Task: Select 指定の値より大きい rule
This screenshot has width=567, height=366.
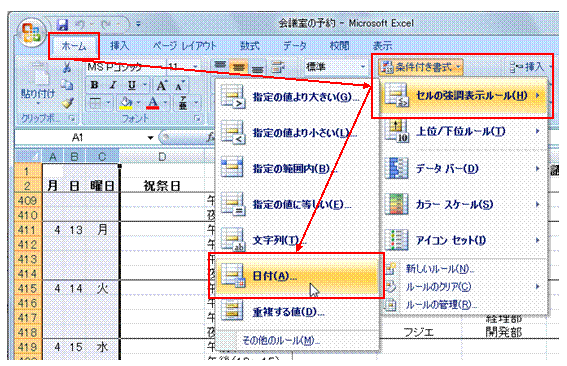Action: 297,97
